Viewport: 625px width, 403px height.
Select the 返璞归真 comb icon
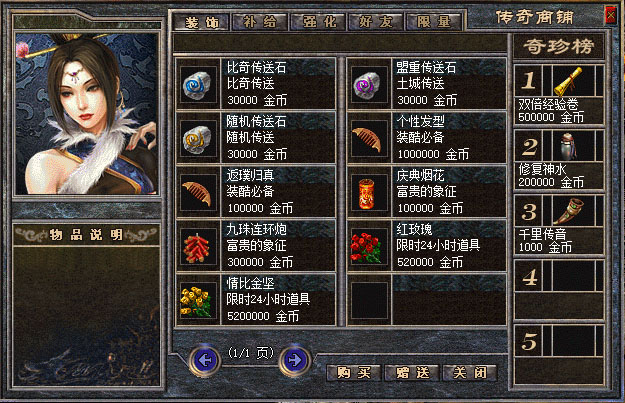coord(197,193)
